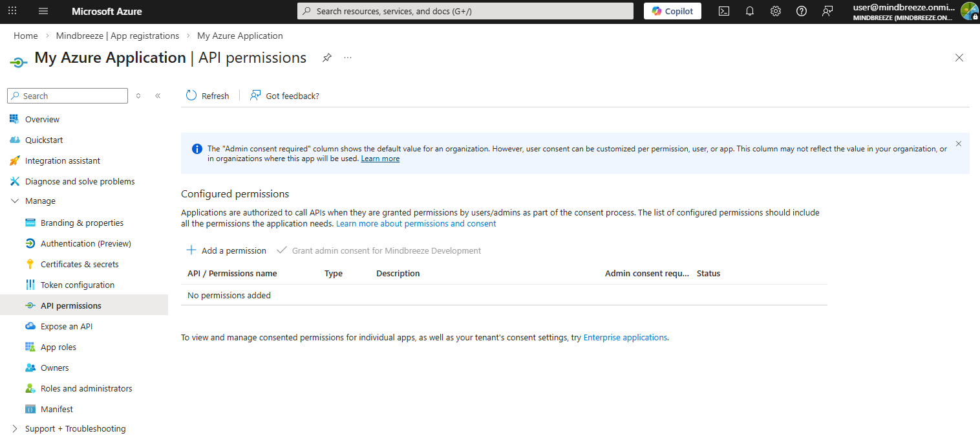Open the feedback icon in top bar
Viewport: 980px width, 440px height.
pos(827,11)
